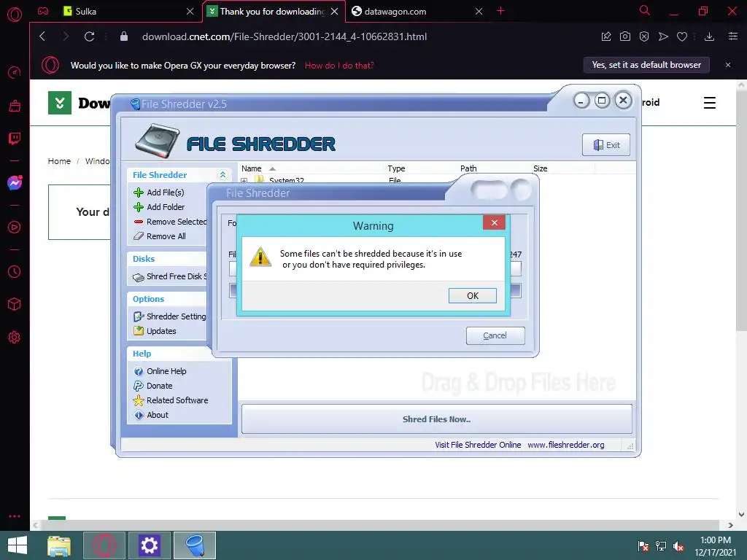Click the Related Software star icon
This screenshot has height=560, width=747.
click(x=139, y=400)
